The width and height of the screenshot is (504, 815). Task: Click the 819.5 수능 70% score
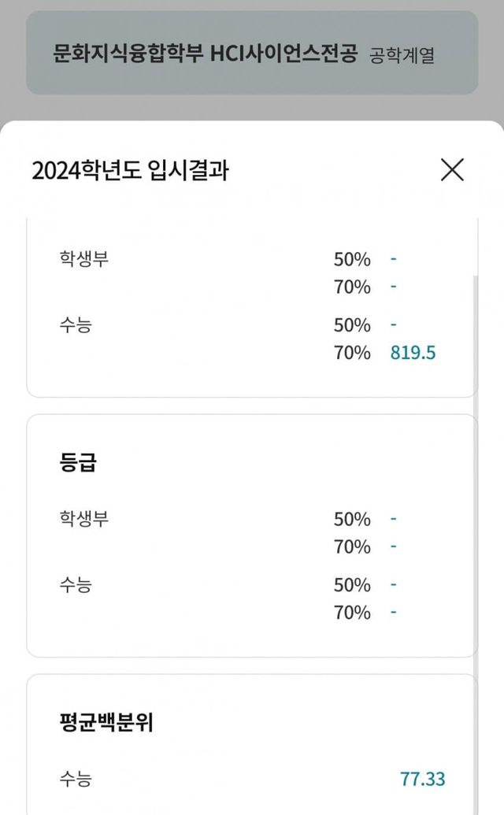tap(413, 352)
